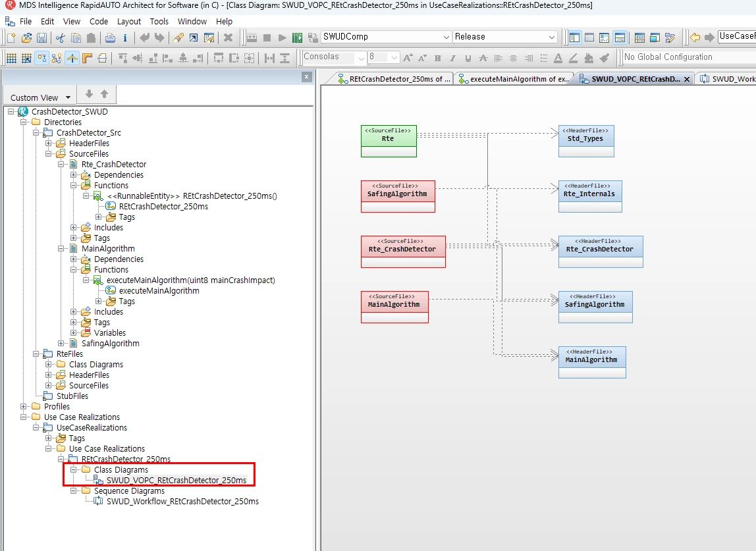Click the yellow back navigation arrow

click(x=695, y=37)
